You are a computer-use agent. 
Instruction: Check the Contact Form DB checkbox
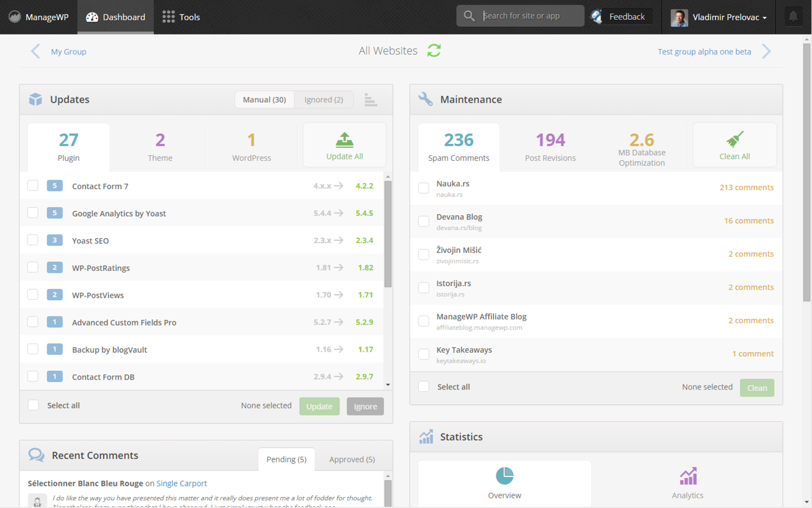click(33, 376)
